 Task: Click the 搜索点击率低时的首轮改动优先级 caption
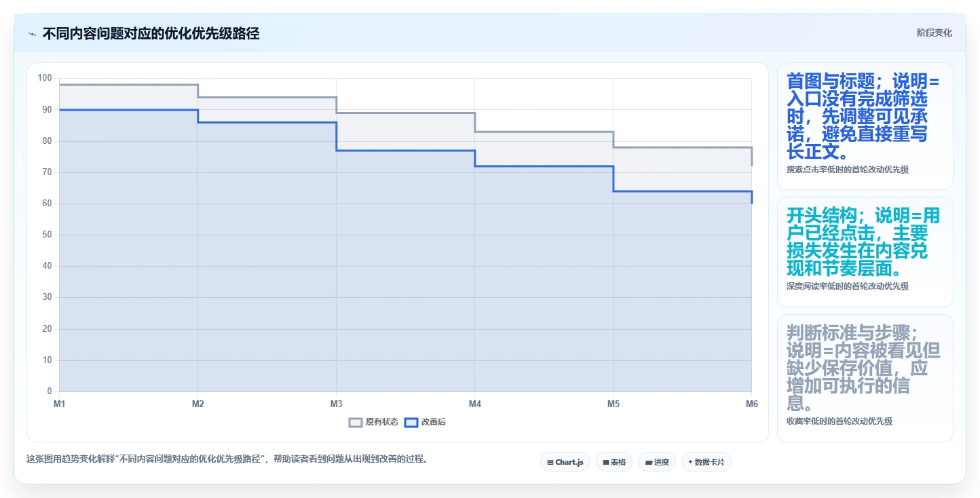pyautogui.click(x=847, y=170)
